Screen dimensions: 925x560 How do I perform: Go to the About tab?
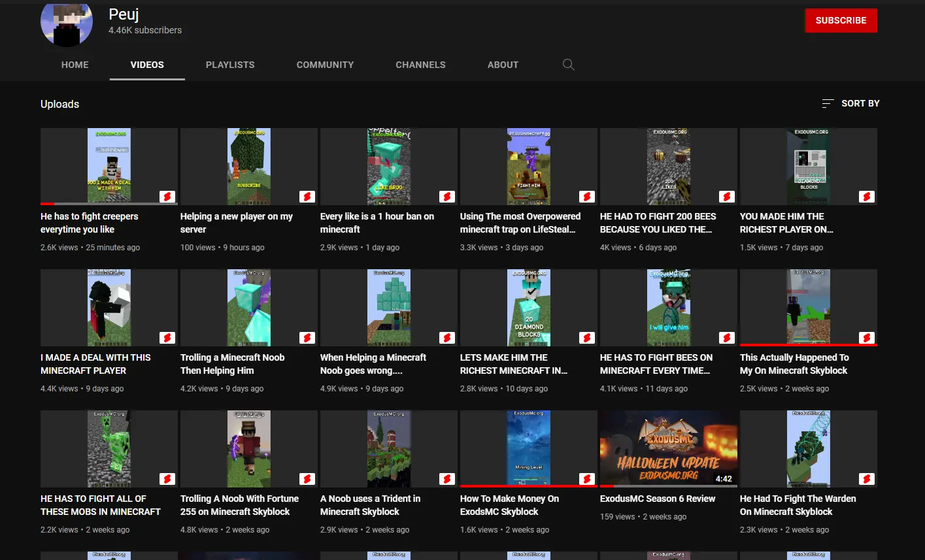pyautogui.click(x=503, y=65)
